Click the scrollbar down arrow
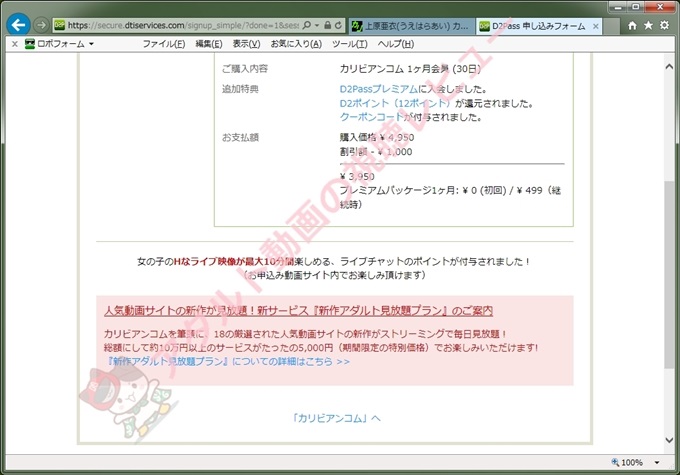Viewport: 680px width, 475px height. click(x=669, y=440)
